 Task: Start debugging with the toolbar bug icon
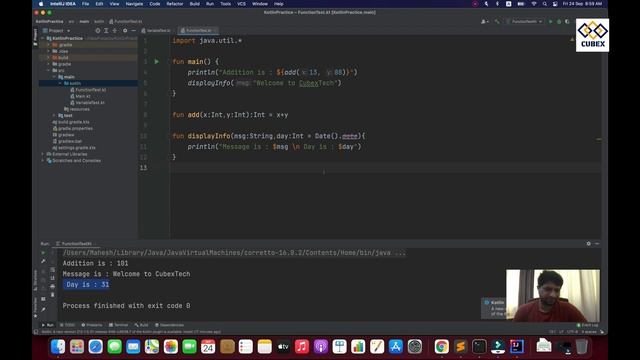tap(559, 21)
